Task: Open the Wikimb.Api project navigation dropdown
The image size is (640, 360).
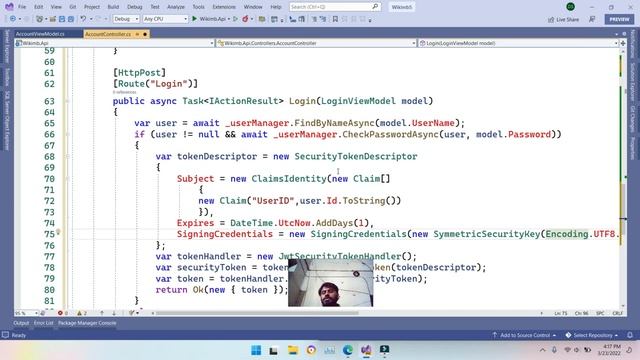Action: pyautogui.click(x=114, y=43)
